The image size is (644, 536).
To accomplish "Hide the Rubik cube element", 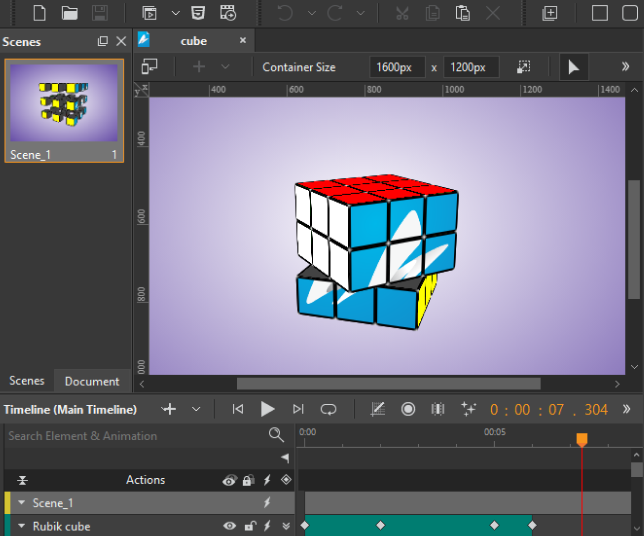I will point(230,526).
